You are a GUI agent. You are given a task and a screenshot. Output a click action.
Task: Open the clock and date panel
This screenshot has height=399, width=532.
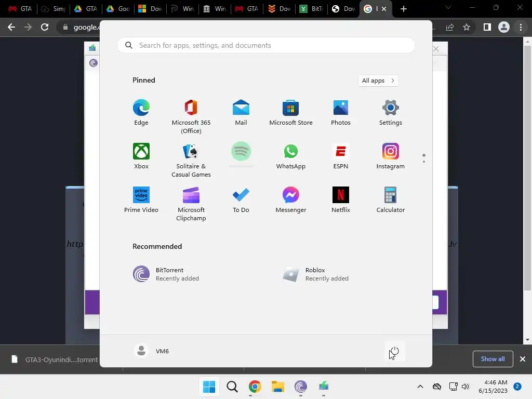click(x=493, y=387)
